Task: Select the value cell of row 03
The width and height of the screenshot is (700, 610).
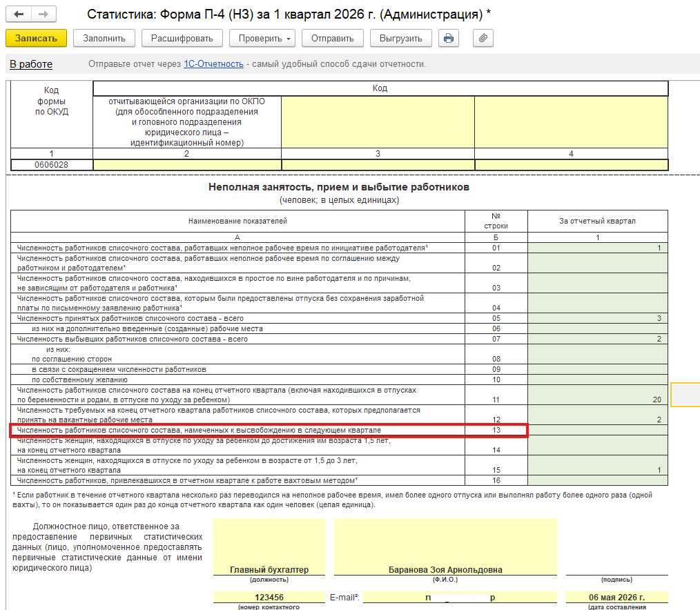Action: pyautogui.click(x=598, y=283)
